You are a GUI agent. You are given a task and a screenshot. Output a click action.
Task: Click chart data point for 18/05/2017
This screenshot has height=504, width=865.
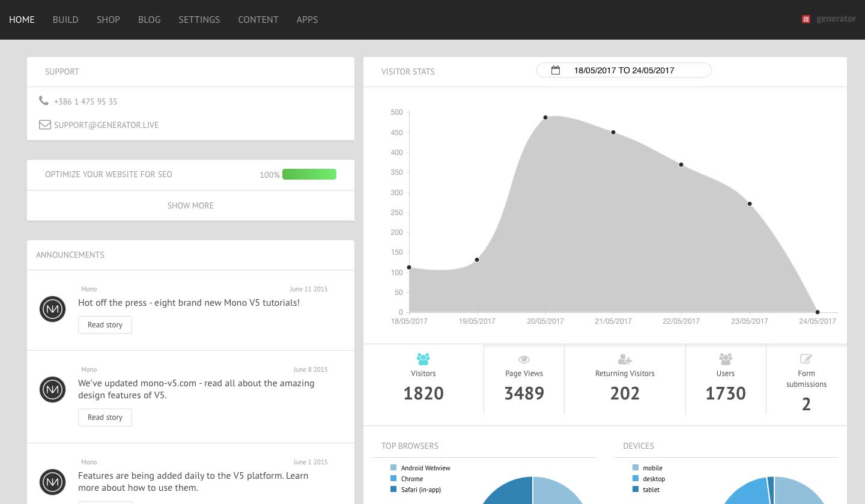(409, 267)
